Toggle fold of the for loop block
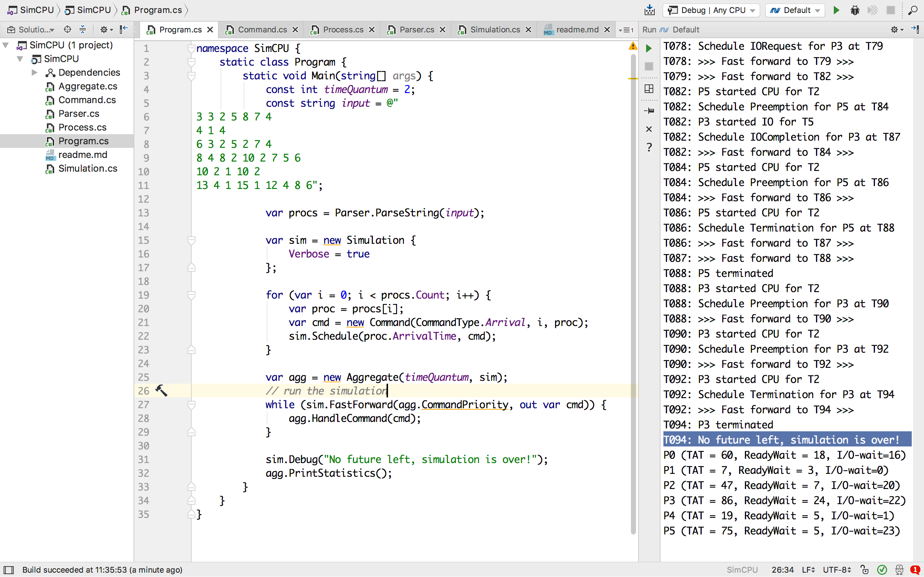Image resolution: width=924 pixels, height=577 pixels. pyautogui.click(x=192, y=295)
